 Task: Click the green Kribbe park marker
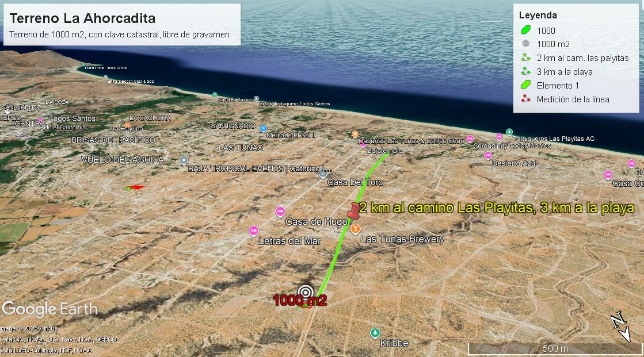pos(375,333)
